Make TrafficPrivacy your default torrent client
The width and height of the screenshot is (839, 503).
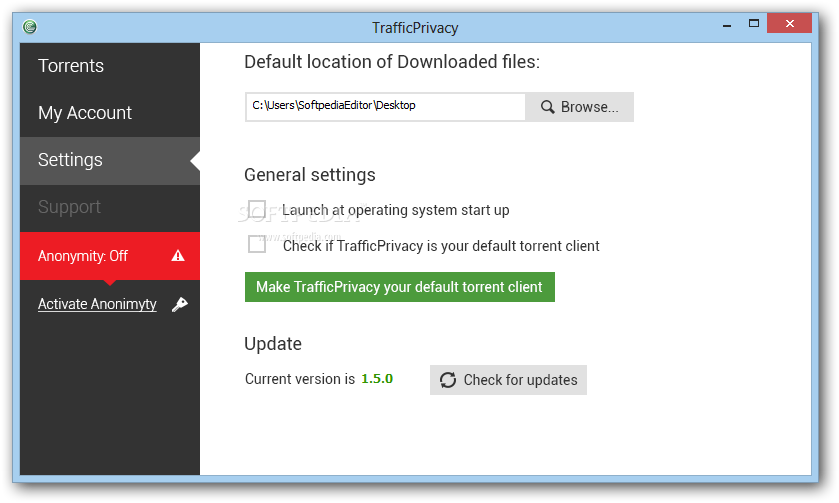point(400,287)
